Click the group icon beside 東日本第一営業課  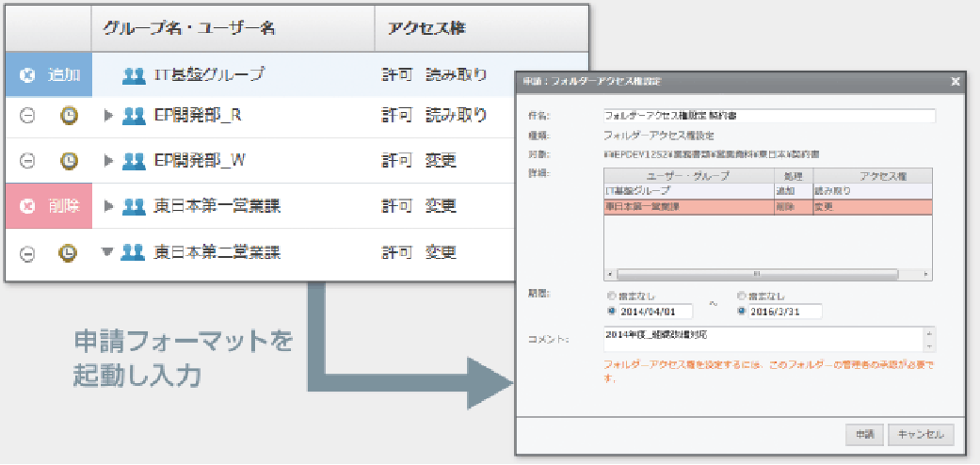click(x=135, y=206)
